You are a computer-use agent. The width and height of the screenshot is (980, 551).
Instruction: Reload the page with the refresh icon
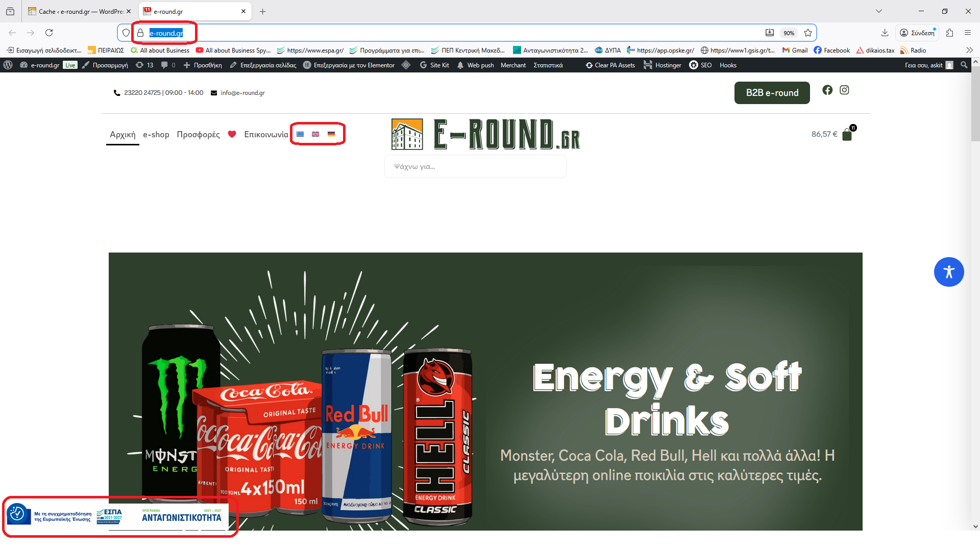[49, 33]
